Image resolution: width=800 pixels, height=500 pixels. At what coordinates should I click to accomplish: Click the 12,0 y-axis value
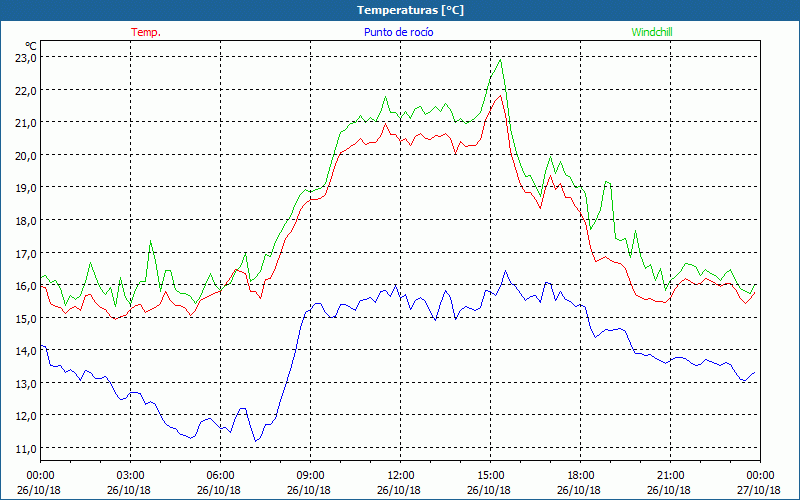pyautogui.click(x=26, y=416)
